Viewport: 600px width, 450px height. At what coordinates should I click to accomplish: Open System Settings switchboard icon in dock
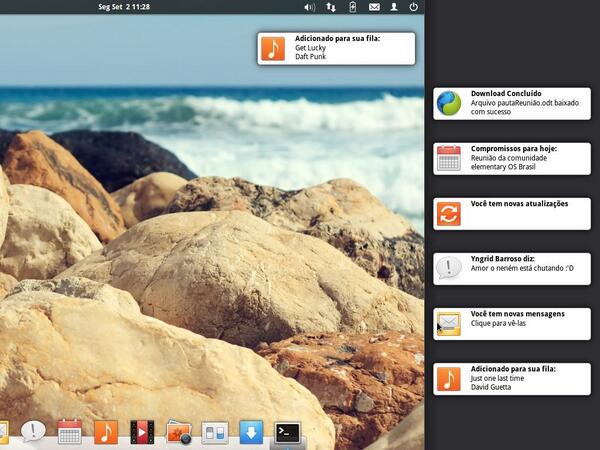215,433
